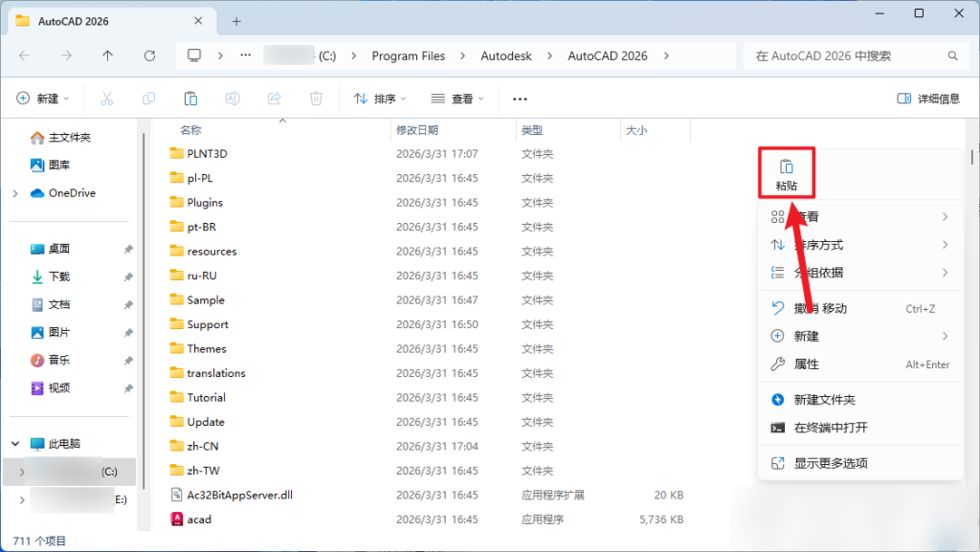This screenshot has height=552, width=980.
Task: Open Downloads (下载) quick access
Action: tap(50, 276)
